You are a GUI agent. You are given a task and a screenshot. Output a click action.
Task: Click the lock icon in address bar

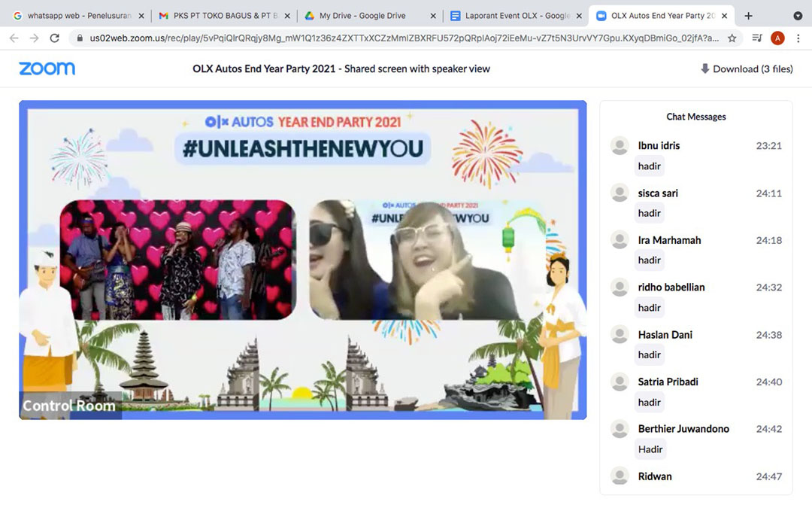tap(79, 38)
